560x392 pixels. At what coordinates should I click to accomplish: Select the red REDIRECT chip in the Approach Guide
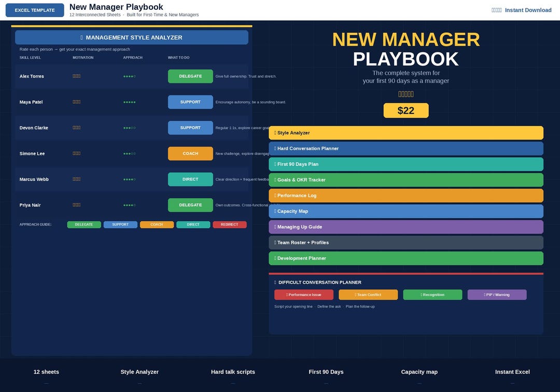pos(230,225)
